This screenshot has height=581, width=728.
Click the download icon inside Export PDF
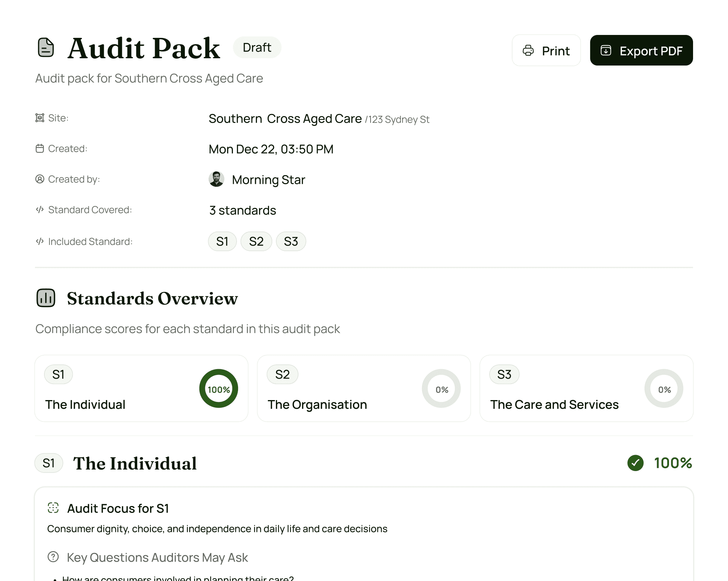[606, 51]
